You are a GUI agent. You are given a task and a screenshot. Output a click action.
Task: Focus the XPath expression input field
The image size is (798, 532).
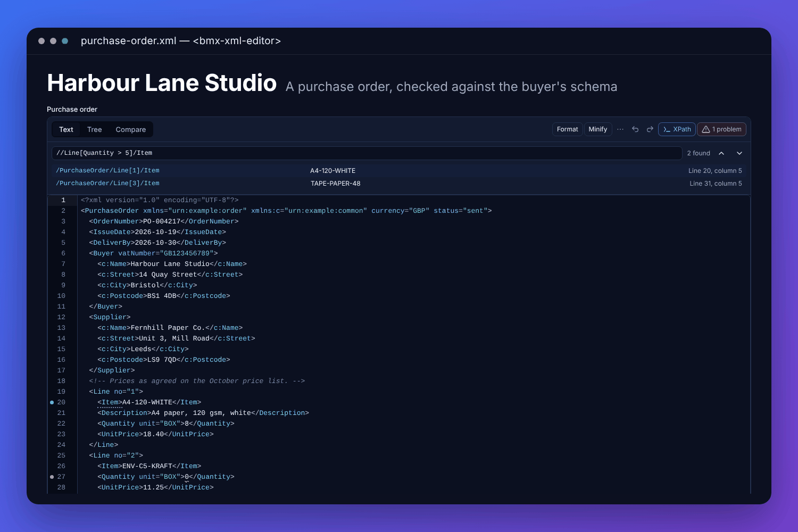[367, 153]
